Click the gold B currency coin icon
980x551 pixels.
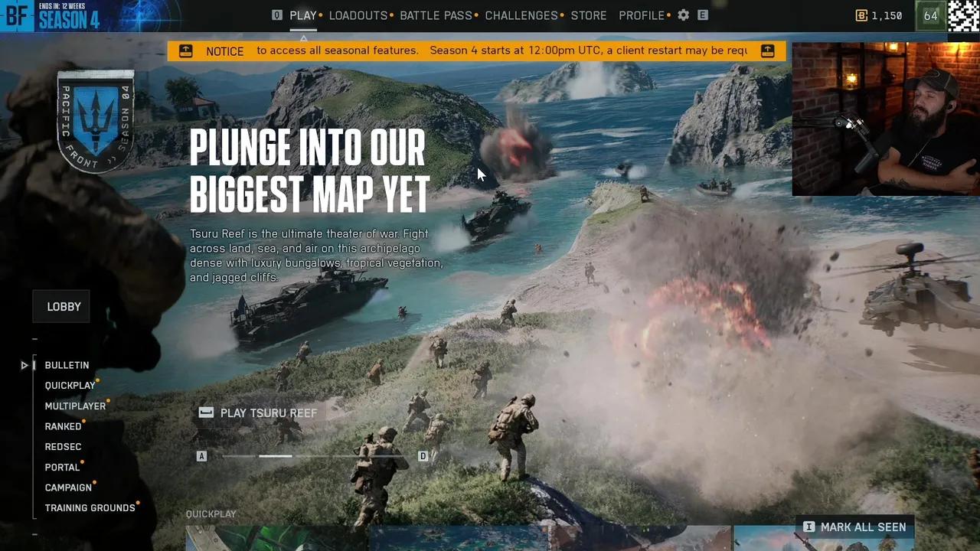(x=861, y=15)
